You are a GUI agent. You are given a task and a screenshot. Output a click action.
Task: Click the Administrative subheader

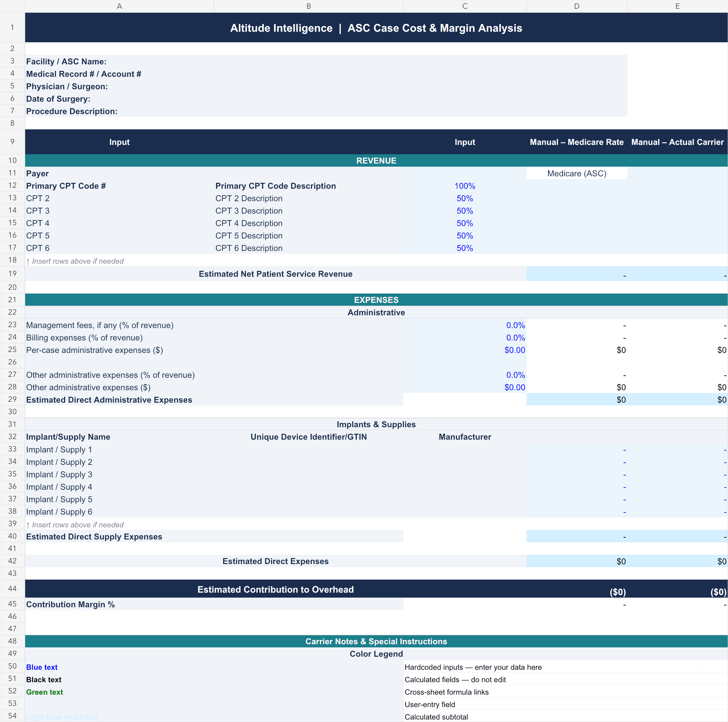pyautogui.click(x=376, y=312)
